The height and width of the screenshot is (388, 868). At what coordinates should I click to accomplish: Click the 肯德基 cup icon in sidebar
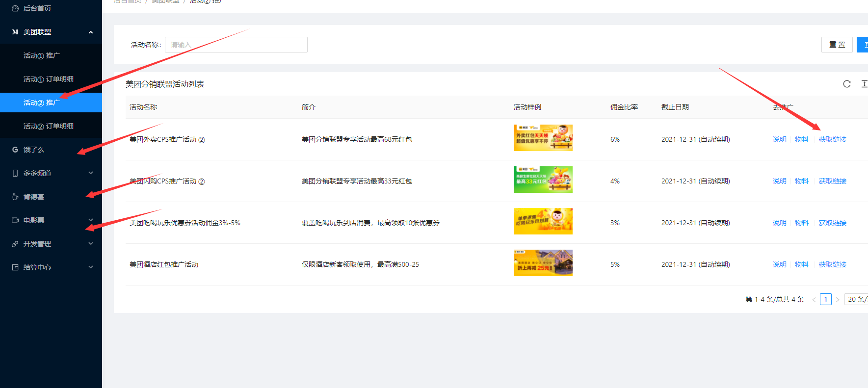tap(15, 197)
